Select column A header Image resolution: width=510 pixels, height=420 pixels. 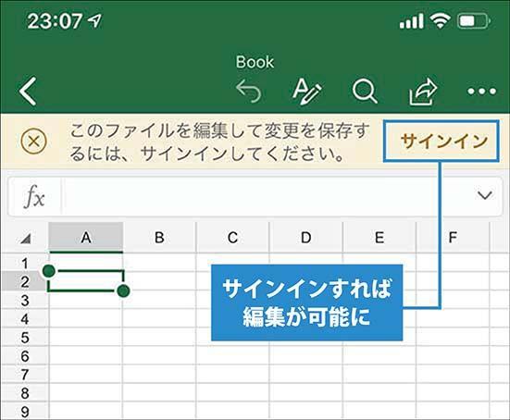(x=86, y=238)
